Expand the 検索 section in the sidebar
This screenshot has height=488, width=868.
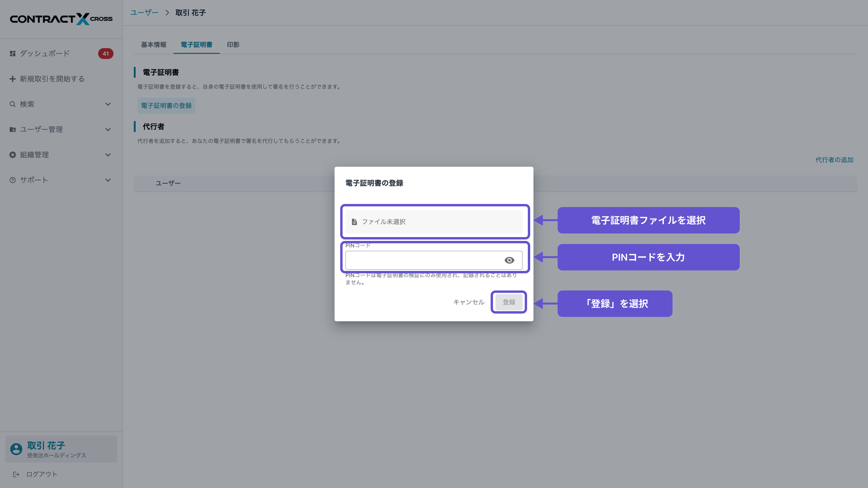point(108,104)
